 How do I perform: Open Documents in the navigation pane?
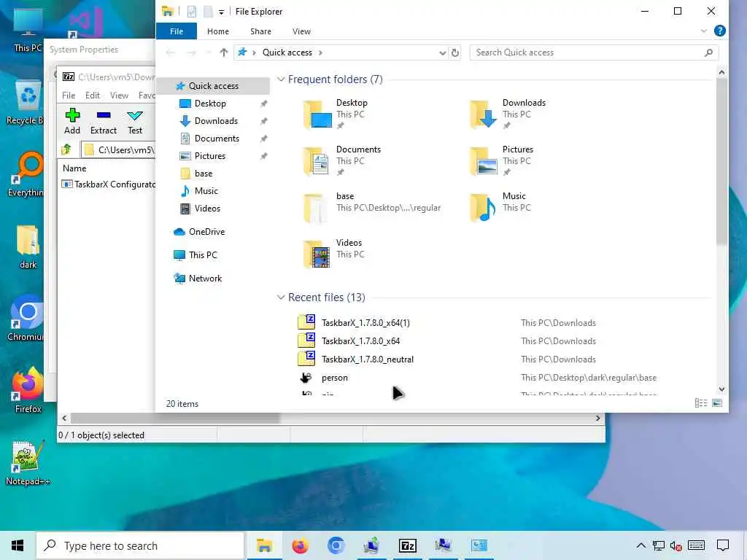[x=217, y=139]
